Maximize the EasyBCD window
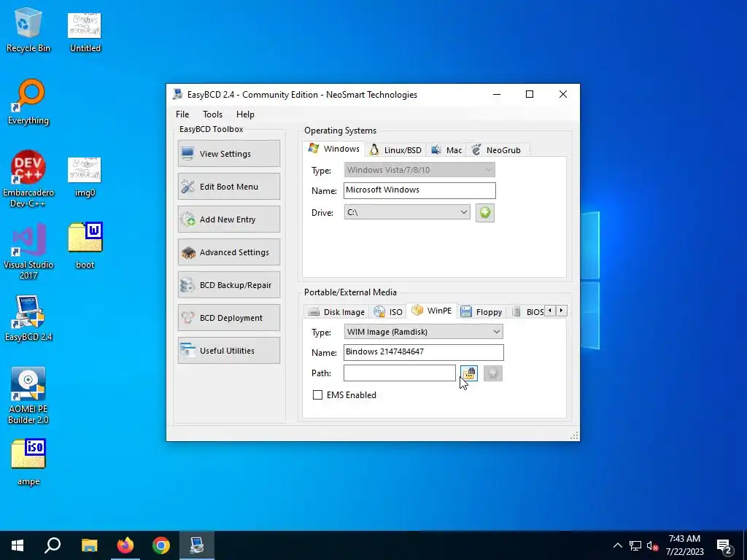 point(530,94)
